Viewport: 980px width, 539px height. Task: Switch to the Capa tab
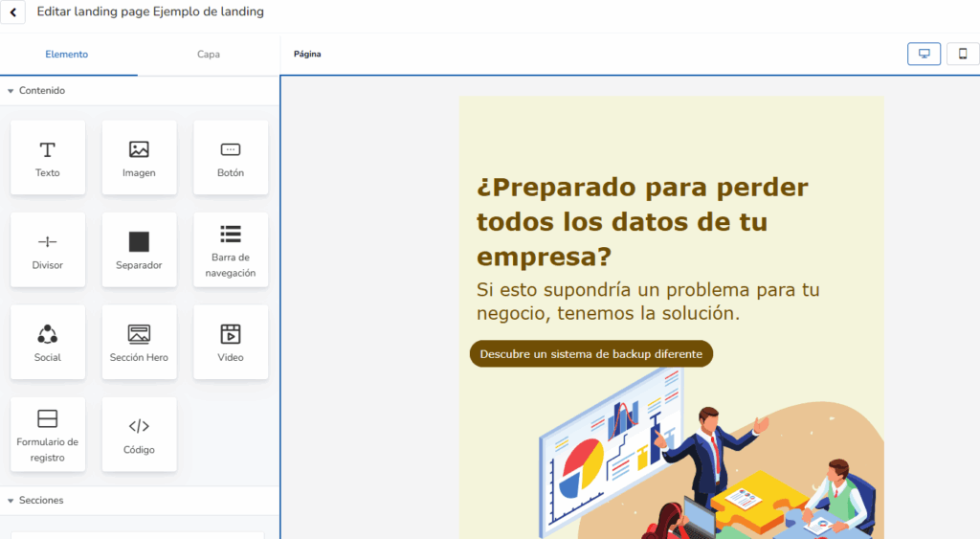[x=209, y=55]
